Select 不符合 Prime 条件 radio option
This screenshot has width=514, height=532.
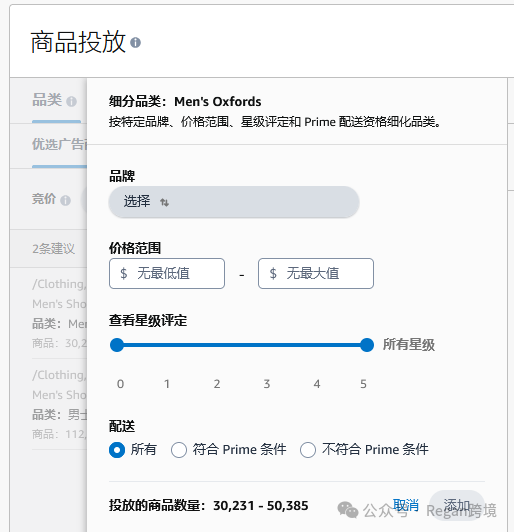click(x=308, y=450)
